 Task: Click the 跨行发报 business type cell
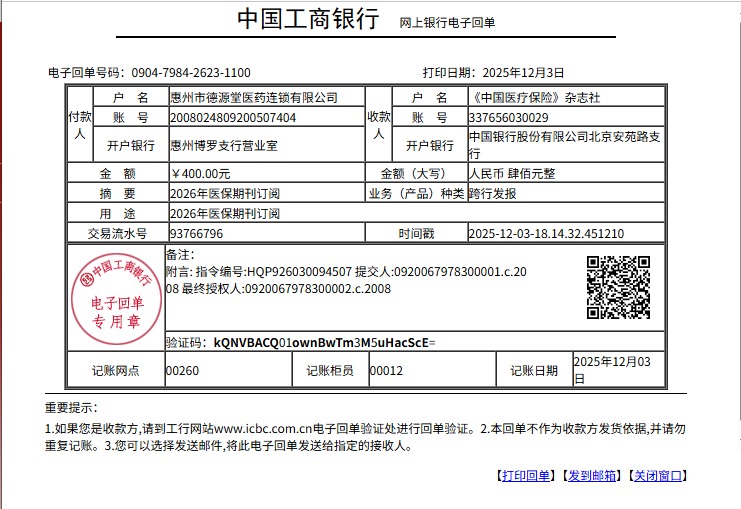[x=492, y=194]
